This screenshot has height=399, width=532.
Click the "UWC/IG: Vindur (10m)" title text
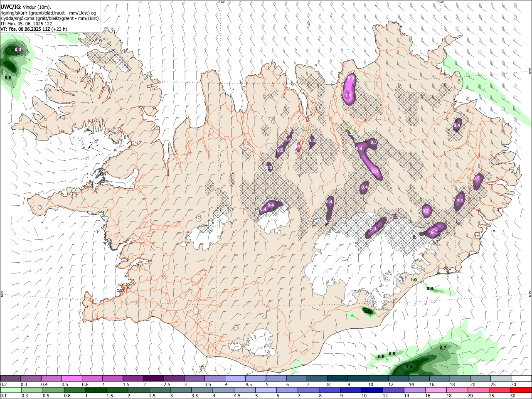point(26,7)
